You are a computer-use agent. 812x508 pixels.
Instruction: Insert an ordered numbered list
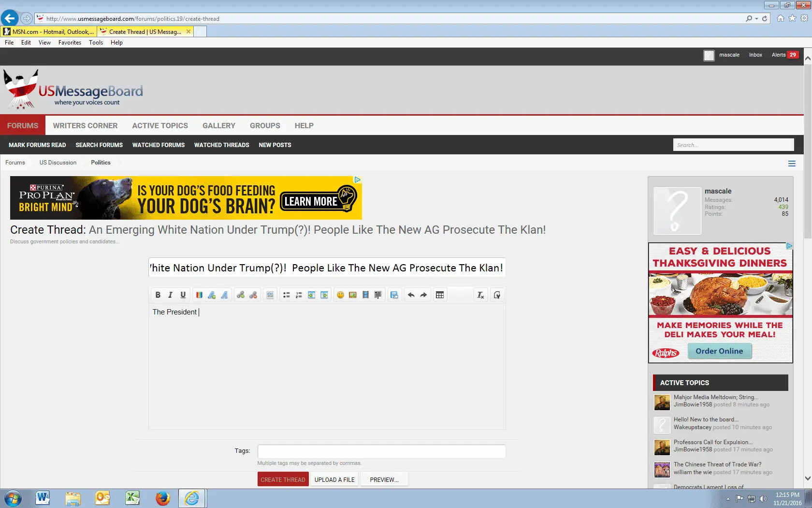299,295
